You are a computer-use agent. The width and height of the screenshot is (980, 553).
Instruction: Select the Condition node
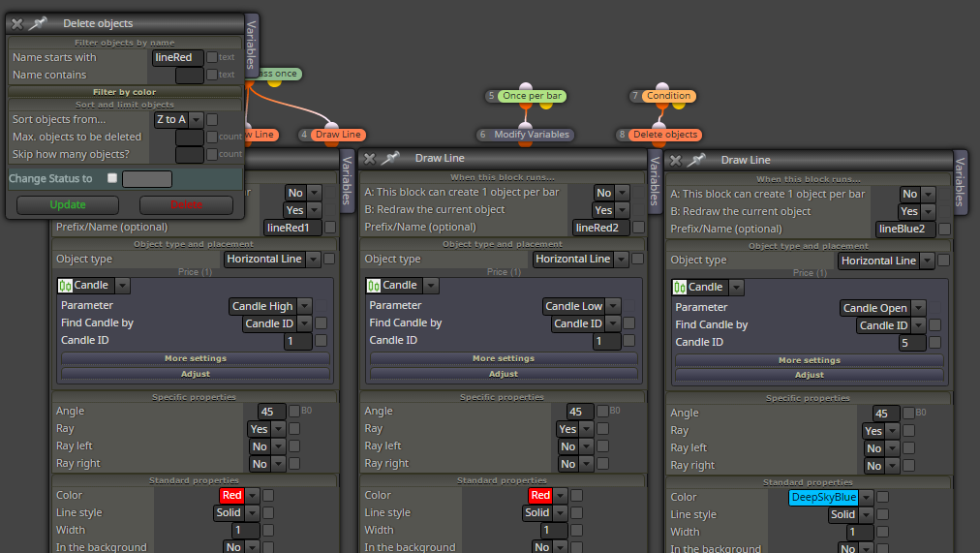tap(668, 96)
